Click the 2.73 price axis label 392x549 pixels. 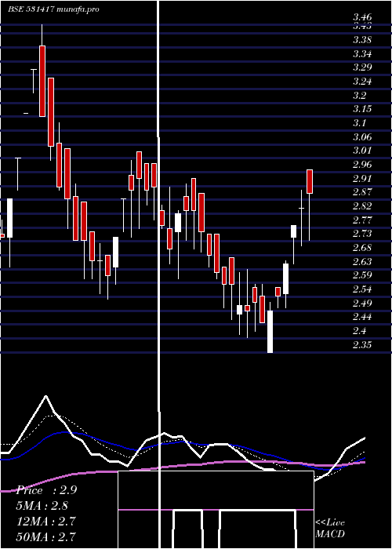362,234
